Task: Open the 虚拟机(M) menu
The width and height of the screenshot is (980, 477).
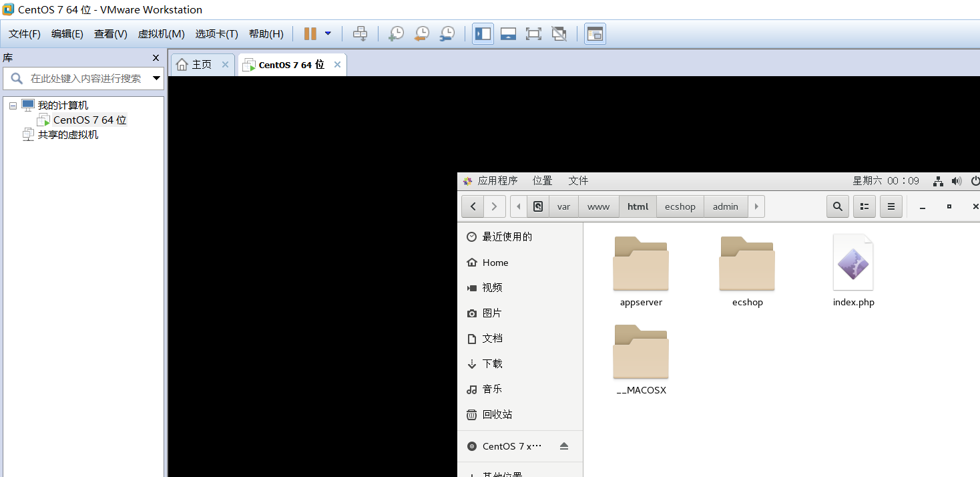Action: 161,33
